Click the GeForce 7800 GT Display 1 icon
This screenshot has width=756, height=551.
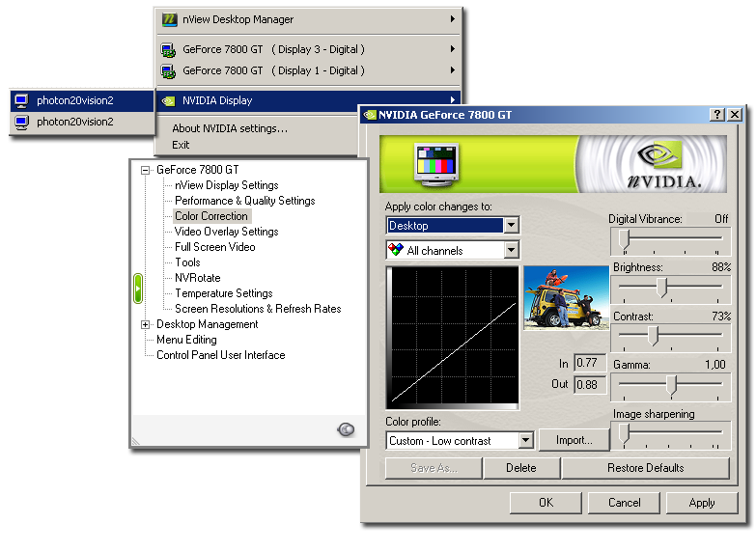click(x=168, y=70)
